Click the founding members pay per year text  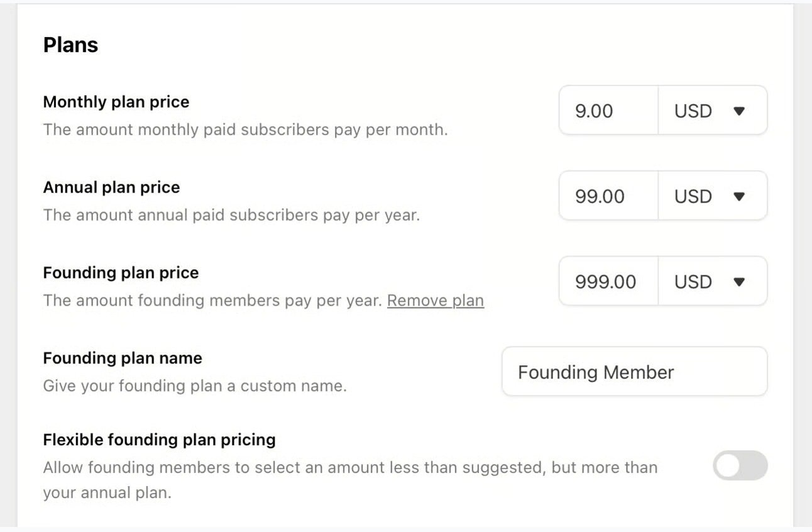212,301
